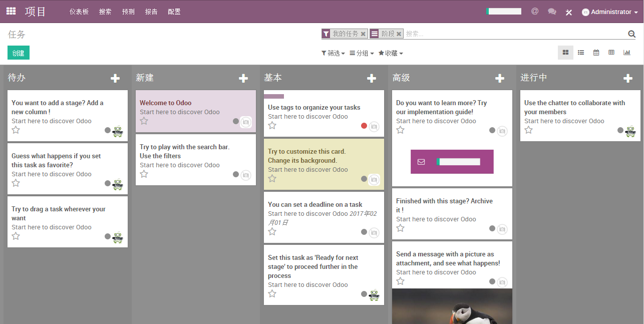Add a task in 基本 column

coord(372,78)
